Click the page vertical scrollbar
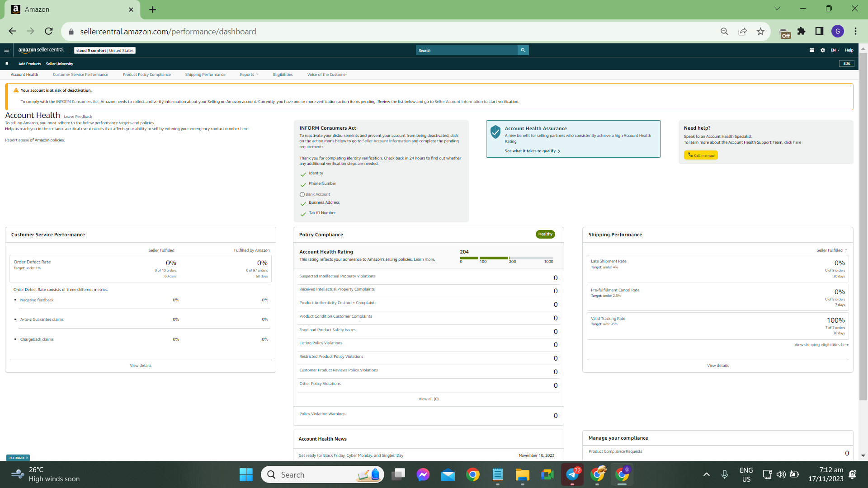Image resolution: width=868 pixels, height=488 pixels. coord(863,226)
